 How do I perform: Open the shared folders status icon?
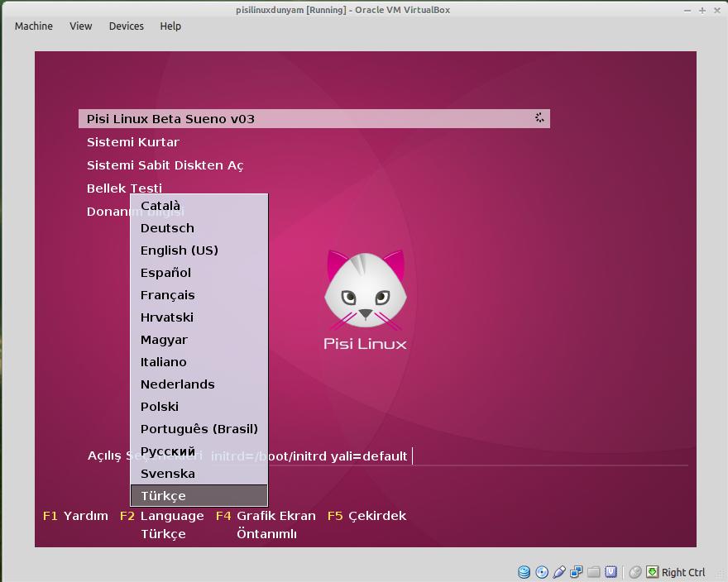pyautogui.click(x=594, y=571)
